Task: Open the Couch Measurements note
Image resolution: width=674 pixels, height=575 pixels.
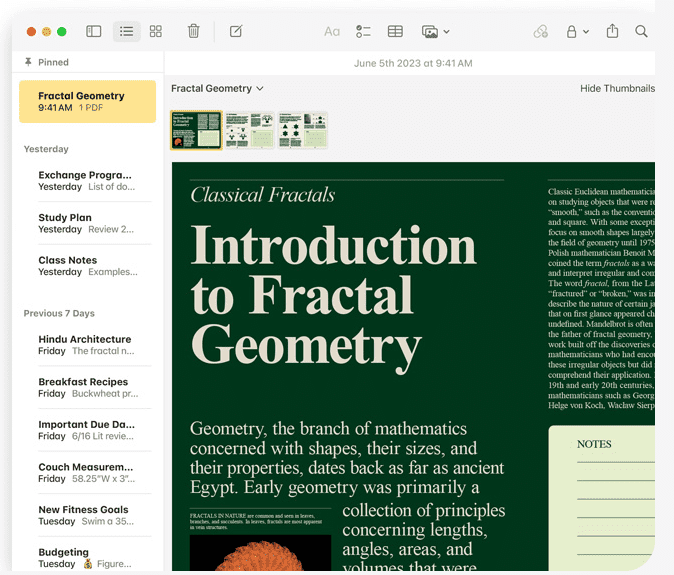Action: click(x=87, y=472)
